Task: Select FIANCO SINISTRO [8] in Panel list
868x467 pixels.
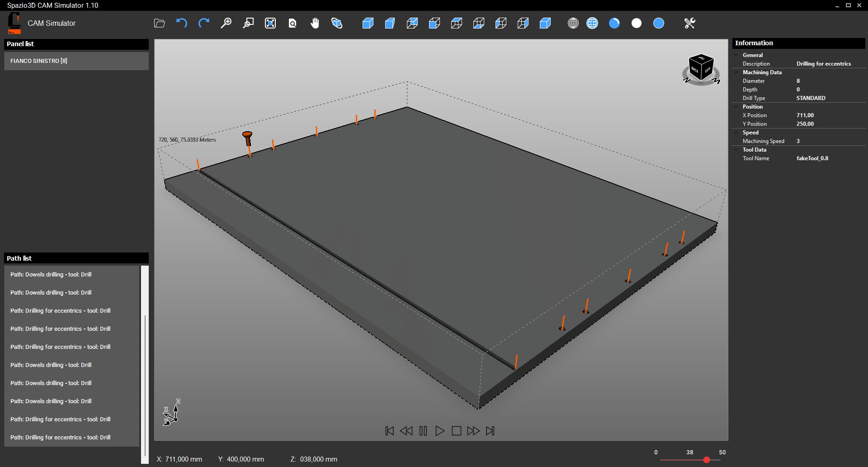Action: [x=76, y=61]
